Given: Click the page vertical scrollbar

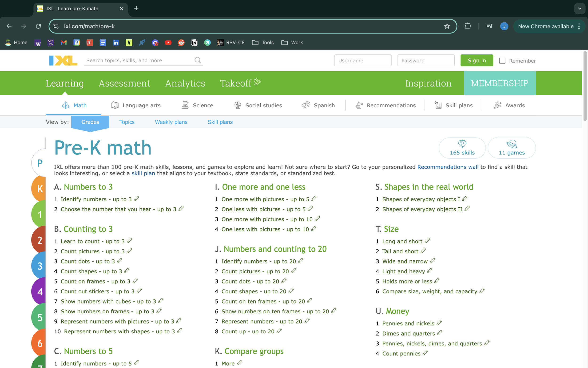Looking at the screenshot, I should coord(585,85).
